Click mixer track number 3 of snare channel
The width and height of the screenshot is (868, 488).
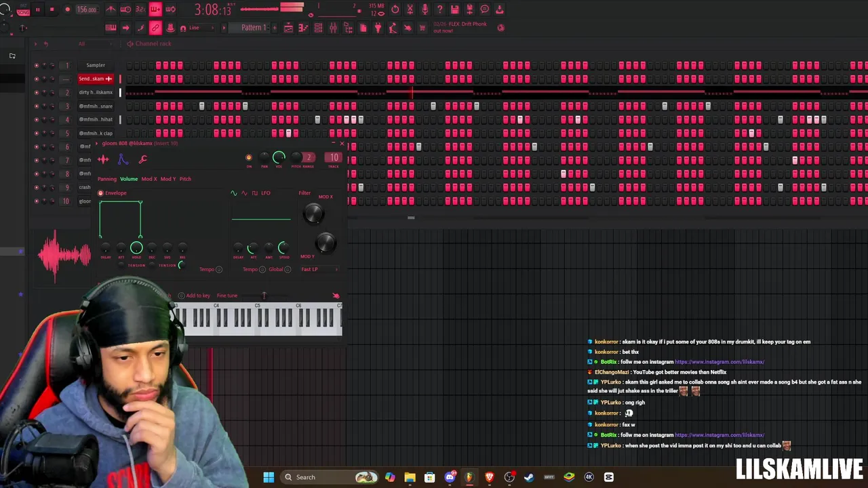67,106
